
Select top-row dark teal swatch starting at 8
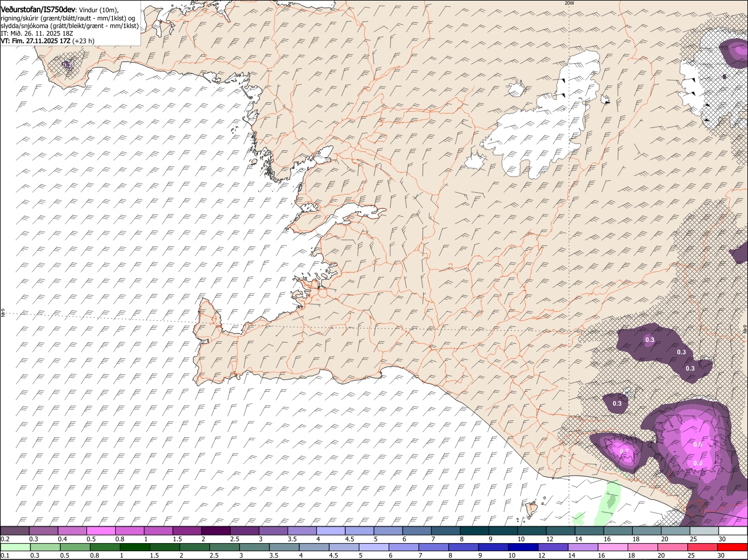pos(475,531)
